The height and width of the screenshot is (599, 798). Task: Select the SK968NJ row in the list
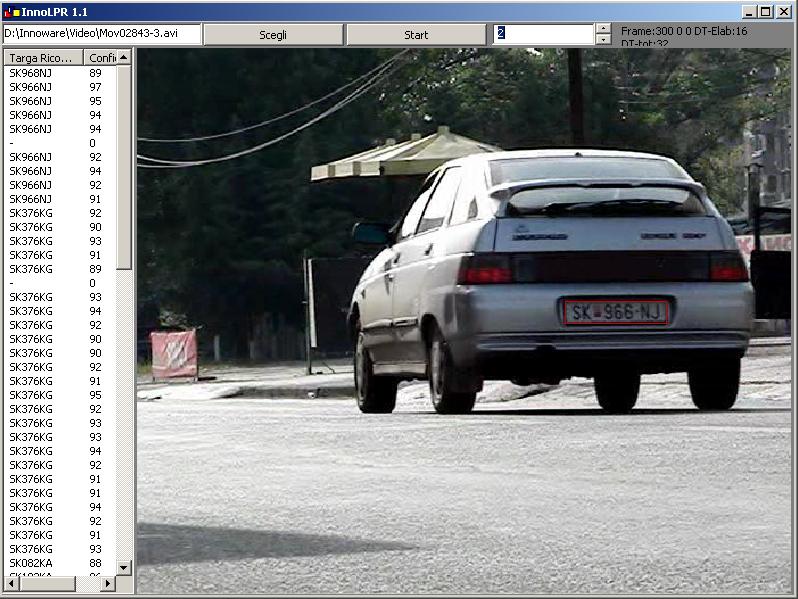30,73
